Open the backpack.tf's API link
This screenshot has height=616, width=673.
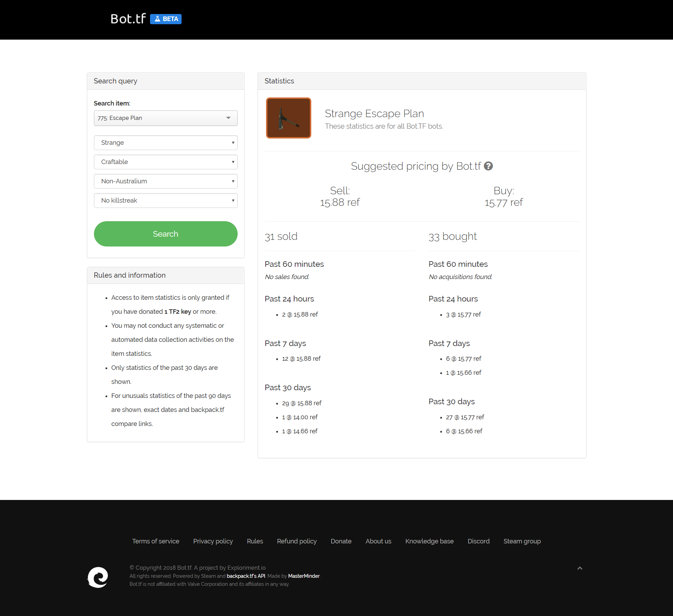point(246,576)
